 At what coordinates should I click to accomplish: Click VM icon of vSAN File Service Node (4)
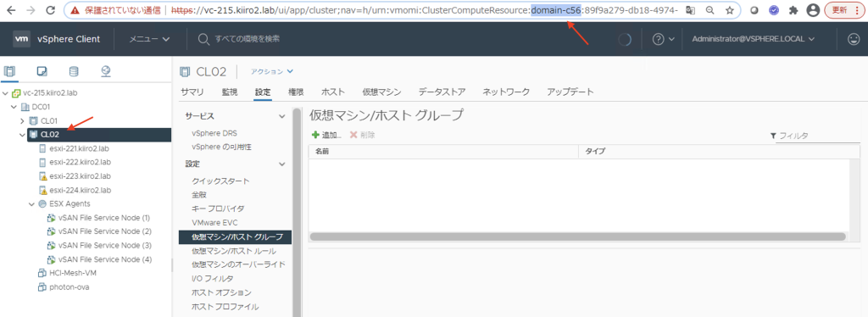pos(52,259)
